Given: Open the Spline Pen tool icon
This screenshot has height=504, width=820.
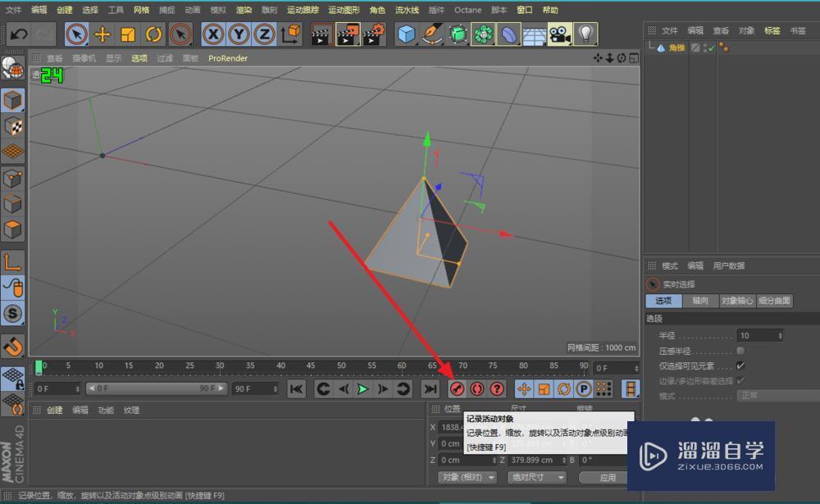Looking at the screenshot, I should click(432, 34).
